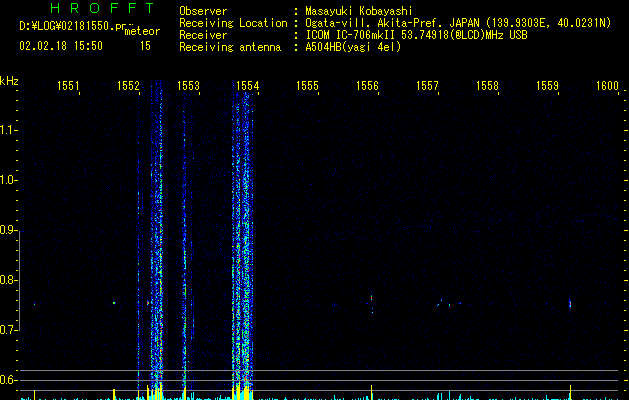Click the meteor label
629x400 pixels.
point(142,31)
